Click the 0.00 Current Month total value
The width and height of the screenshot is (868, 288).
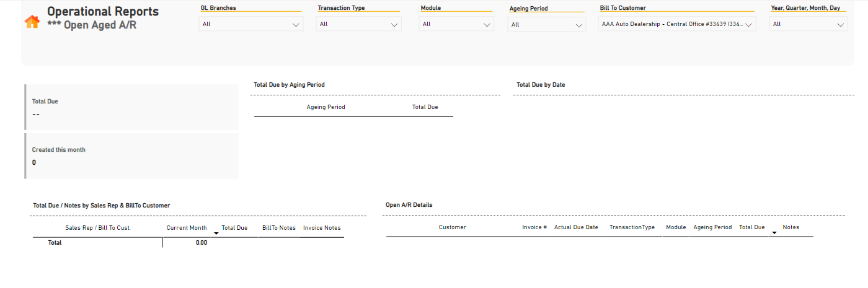point(201,243)
